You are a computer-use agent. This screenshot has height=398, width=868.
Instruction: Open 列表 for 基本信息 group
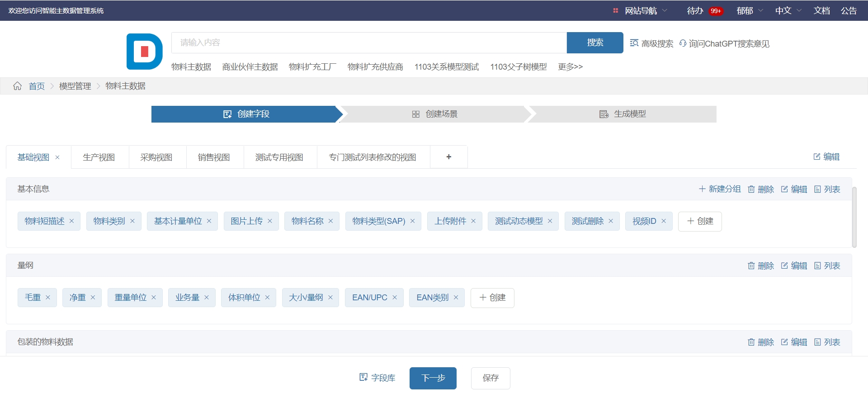point(827,189)
